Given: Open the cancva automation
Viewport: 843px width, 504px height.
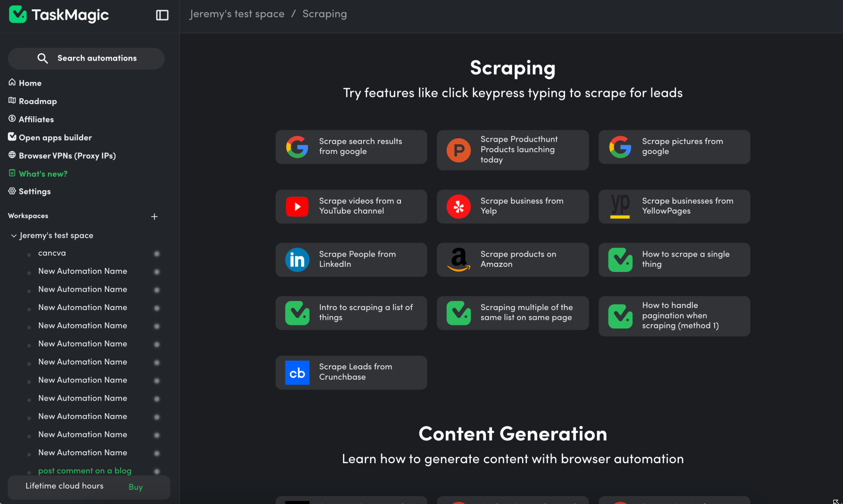Looking at the screenshot, I should pos(52,253).
